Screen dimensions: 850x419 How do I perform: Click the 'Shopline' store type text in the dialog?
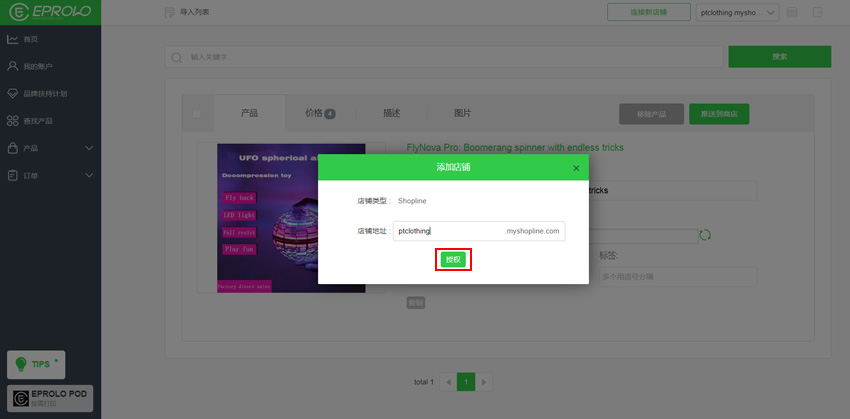(x=412, y=201)
